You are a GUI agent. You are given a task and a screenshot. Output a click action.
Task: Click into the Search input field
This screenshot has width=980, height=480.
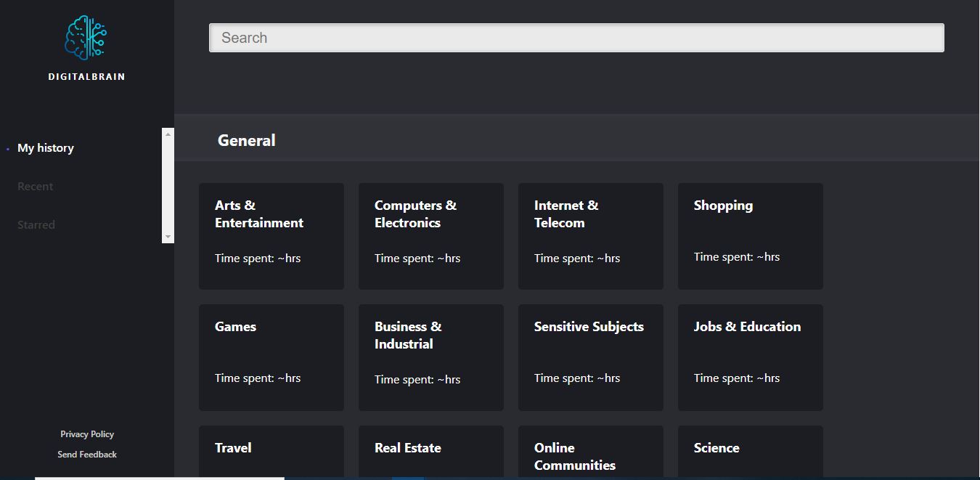(x=576, y=38)
